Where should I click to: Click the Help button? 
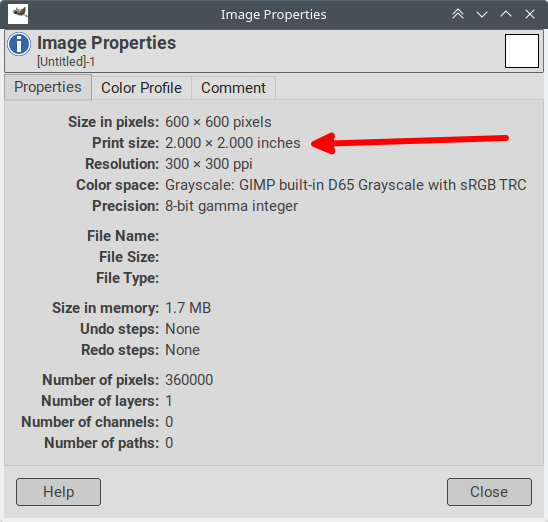(58, 492)
